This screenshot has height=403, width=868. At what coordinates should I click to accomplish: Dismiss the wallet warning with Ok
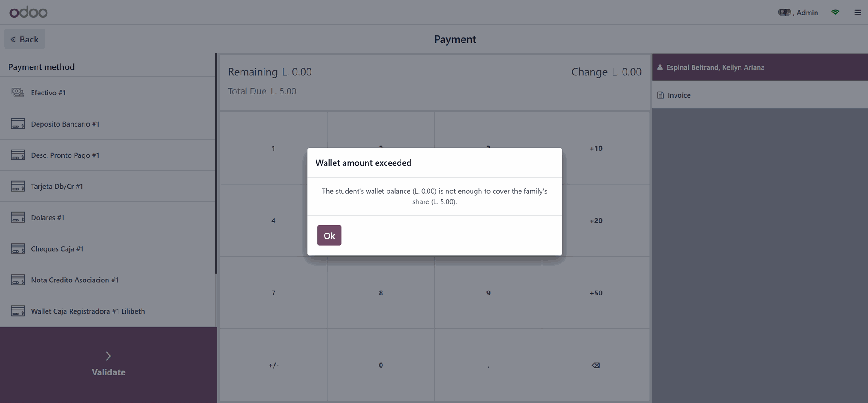tap(329, 235)
